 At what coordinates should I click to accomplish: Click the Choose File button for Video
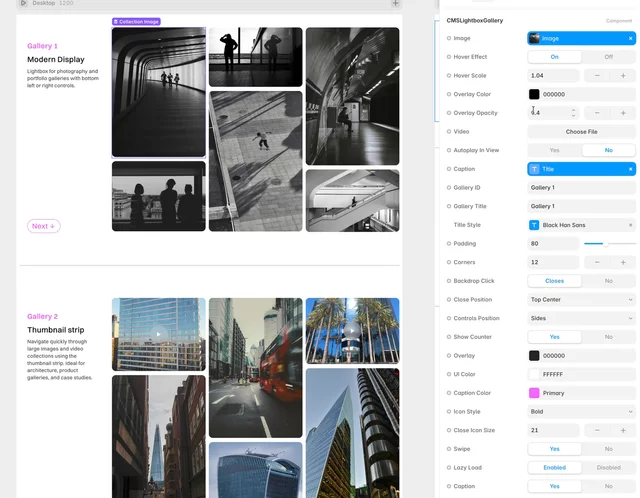point(581,132)
